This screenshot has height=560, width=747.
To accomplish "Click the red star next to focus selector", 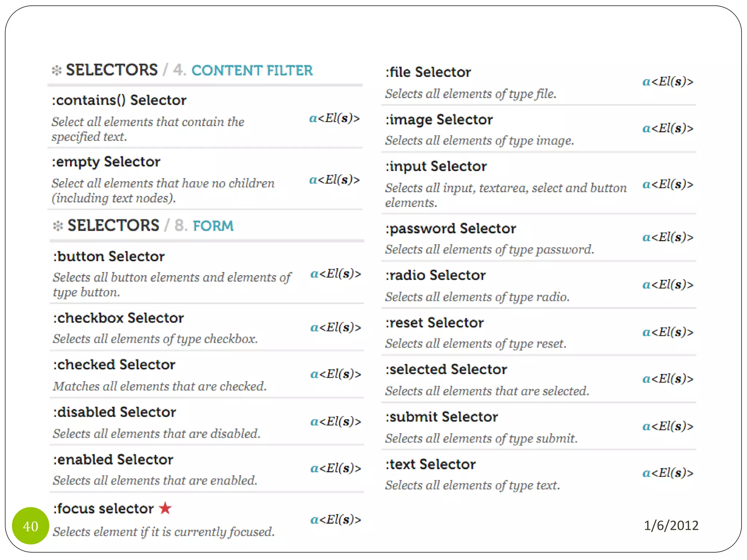I will coord(165,507).
